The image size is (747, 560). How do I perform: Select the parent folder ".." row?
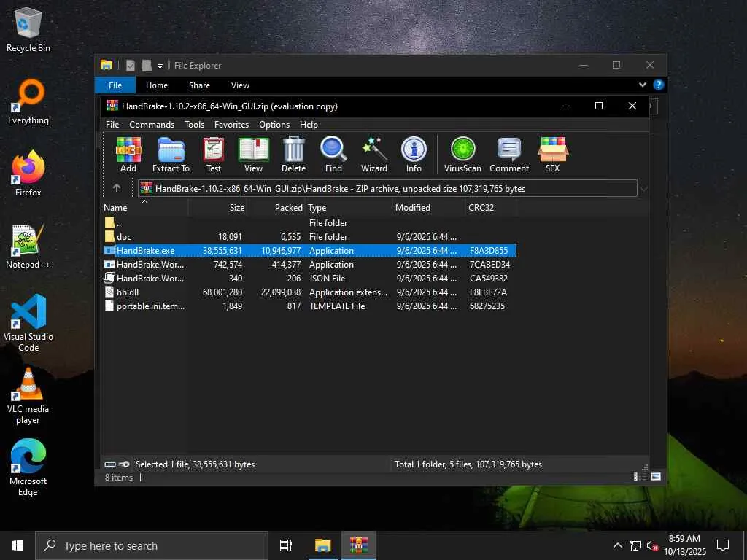point(309,223)
